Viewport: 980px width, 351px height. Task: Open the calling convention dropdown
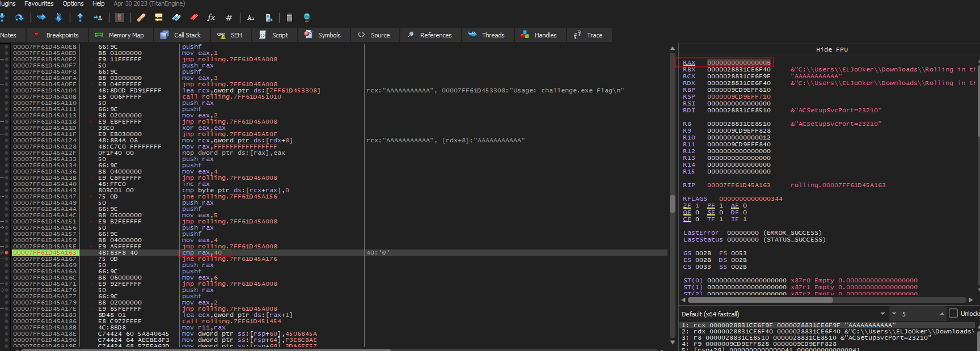[x=882, y=314]
